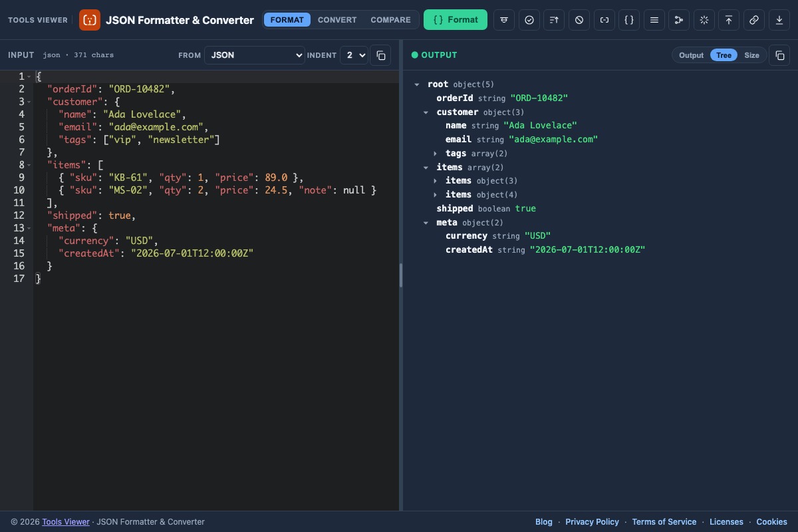
Task: Open the INDENT size dropdown
Action: (x=354, y=55)
